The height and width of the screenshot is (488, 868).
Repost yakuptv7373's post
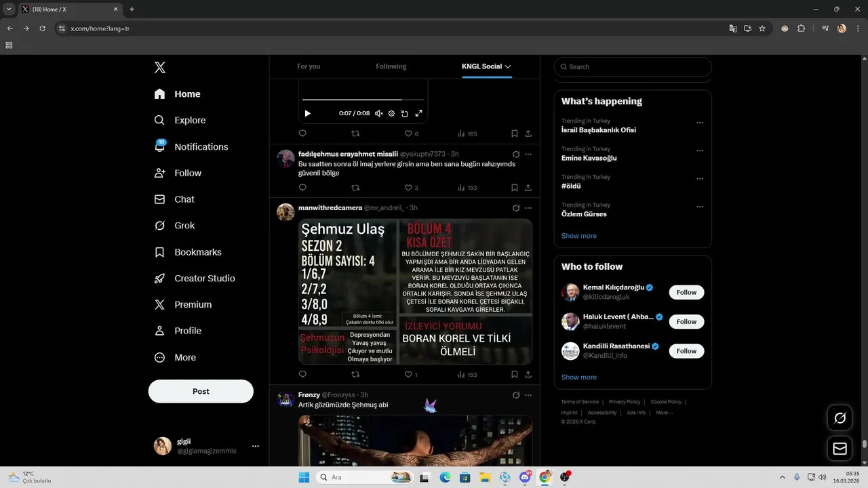355,188
